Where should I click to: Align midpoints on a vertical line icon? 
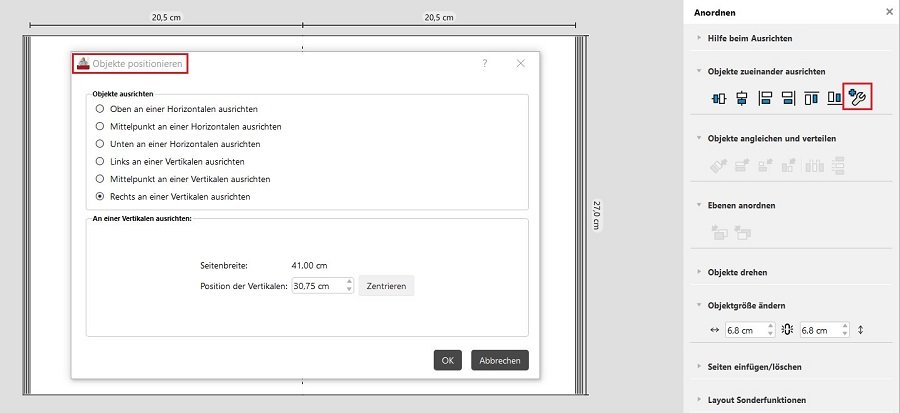click(x=742, y=99)
